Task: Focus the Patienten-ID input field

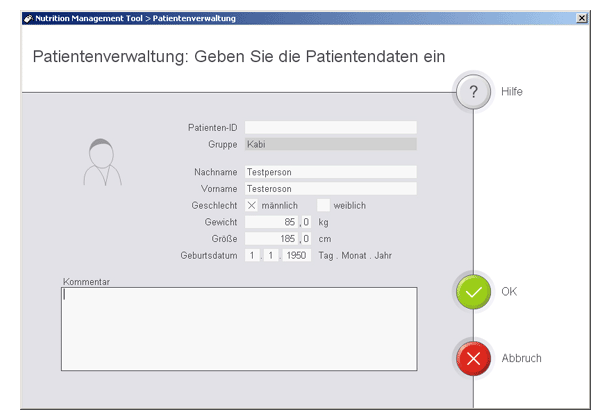Action: click(331, 127)
